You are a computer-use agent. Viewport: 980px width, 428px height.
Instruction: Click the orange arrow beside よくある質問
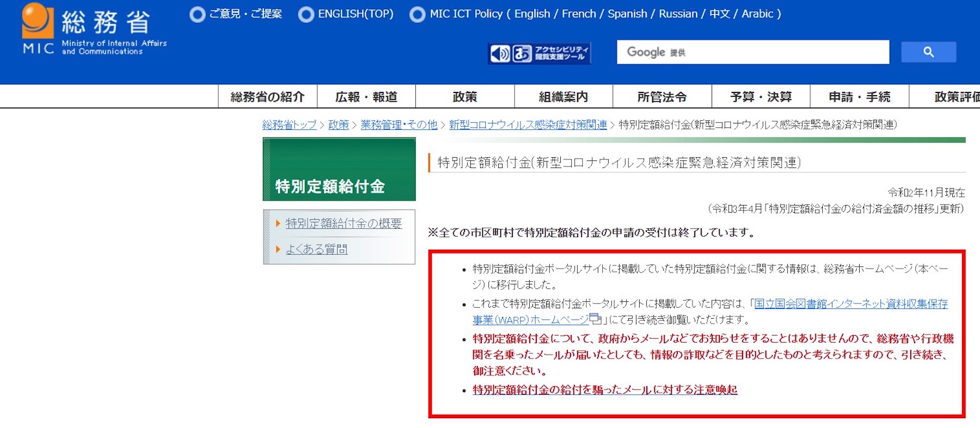[278, 249]
